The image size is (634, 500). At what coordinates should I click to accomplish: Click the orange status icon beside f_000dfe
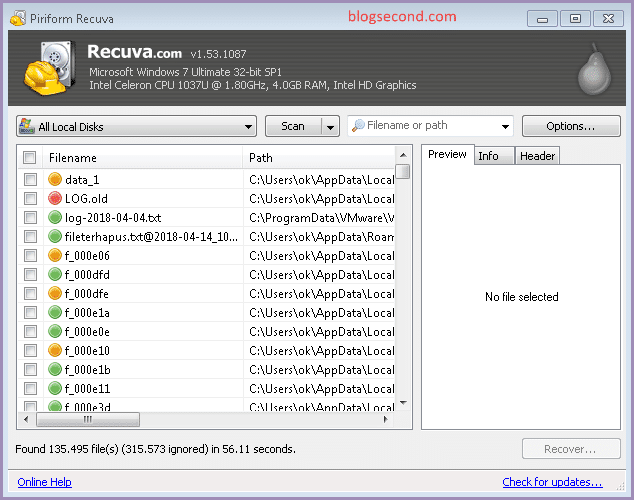coord(55,293)
